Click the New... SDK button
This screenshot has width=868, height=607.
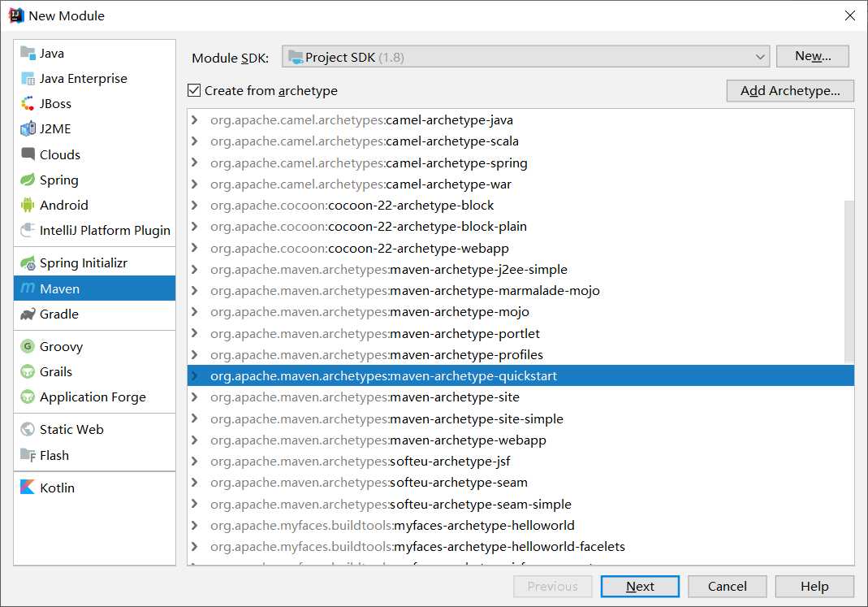click(812, 56)
